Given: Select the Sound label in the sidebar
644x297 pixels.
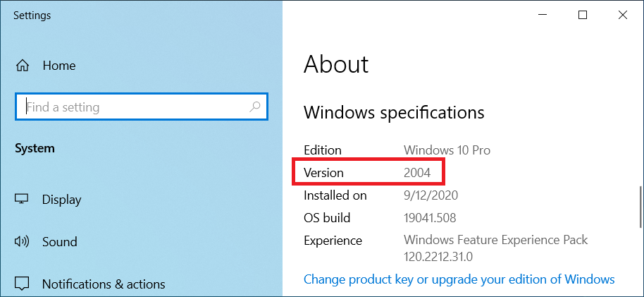Looking at the screenshot, I should (x=60, y=242).
